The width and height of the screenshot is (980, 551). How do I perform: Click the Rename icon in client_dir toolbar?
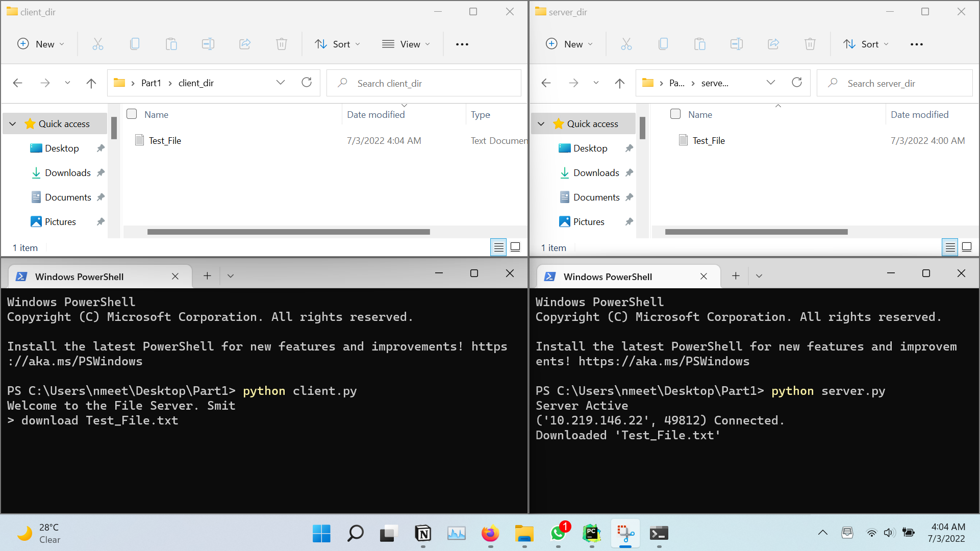pos(208,44)
